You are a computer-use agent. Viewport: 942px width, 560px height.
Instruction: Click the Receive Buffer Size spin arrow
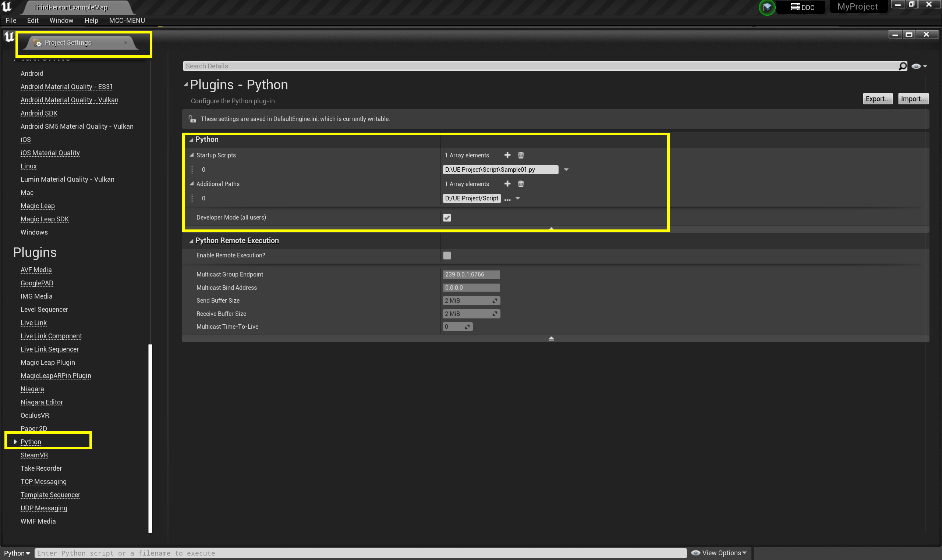point(495,314)
